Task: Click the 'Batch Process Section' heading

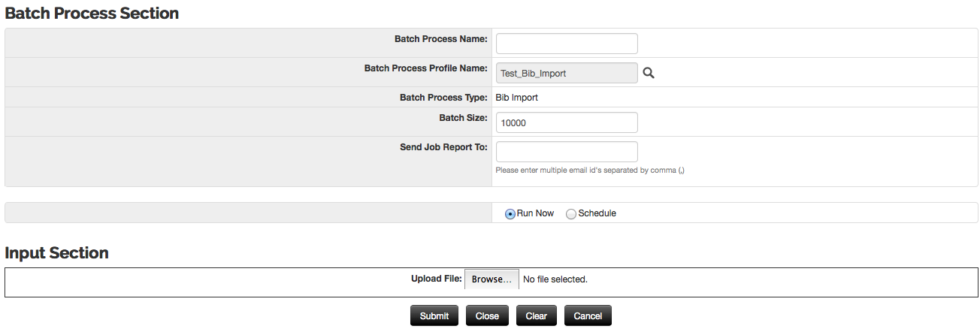Action: point(92,13)
